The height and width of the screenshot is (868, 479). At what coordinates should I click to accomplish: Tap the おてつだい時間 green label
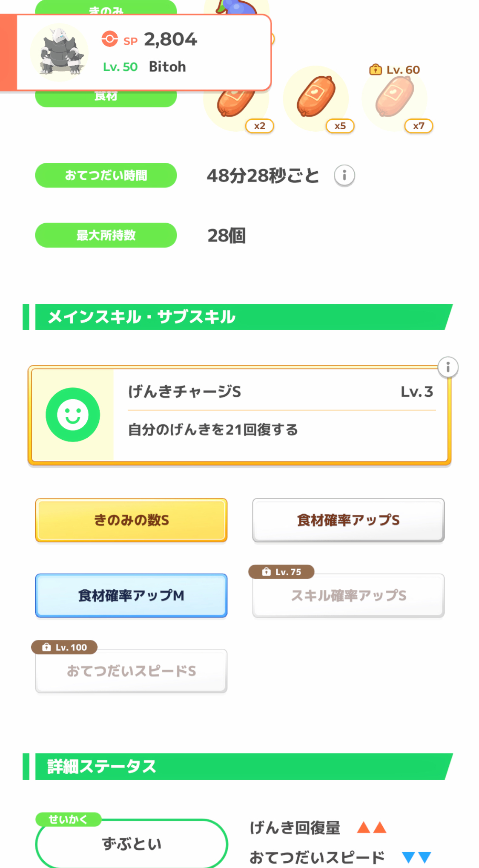click(106, 176)
